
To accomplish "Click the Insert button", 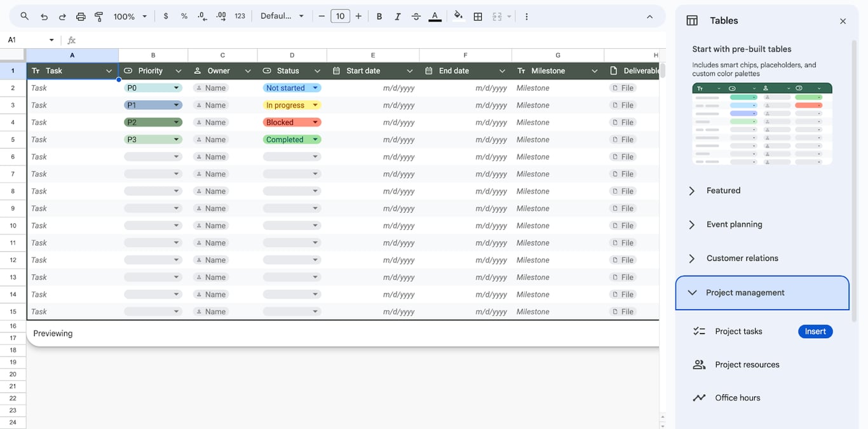I will pyautogui.click(x=815, y=332).
